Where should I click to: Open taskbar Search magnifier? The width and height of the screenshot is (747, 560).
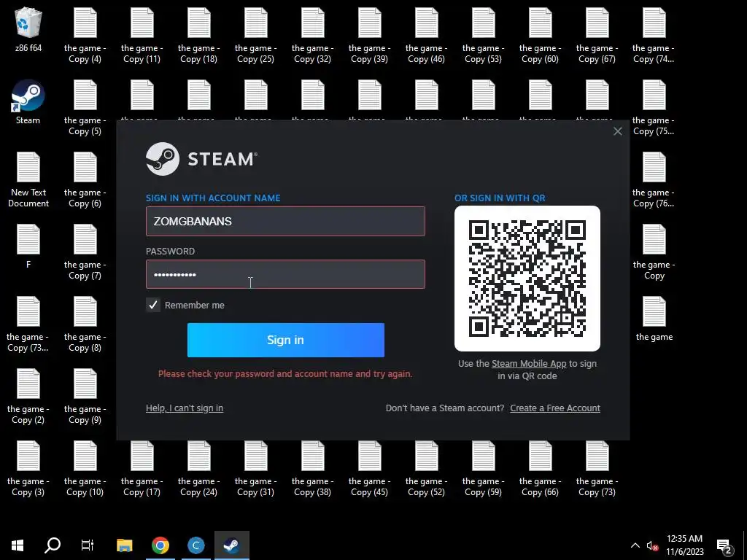click(53, 545)
